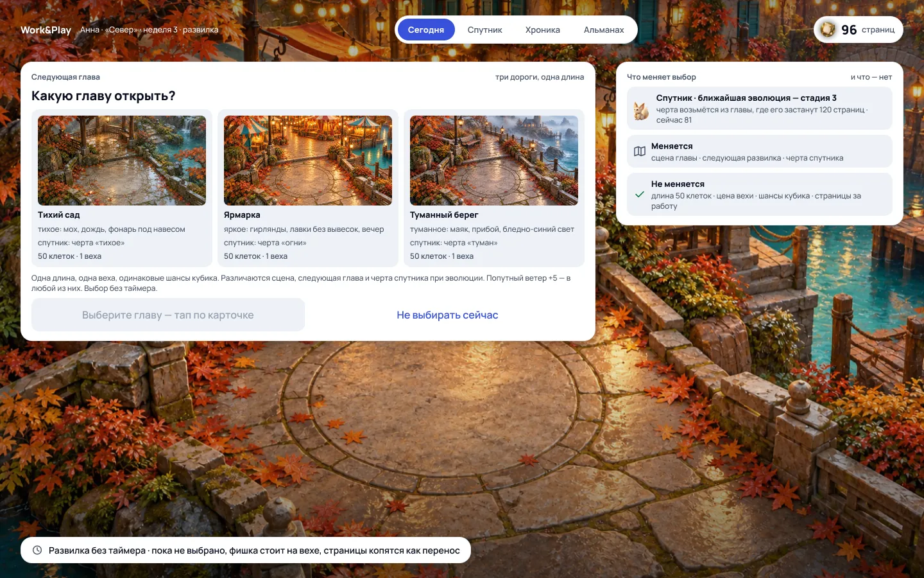This screenshot has height=578, width=924.
Task: Click the Не выбирать сейчас link
Action: click(447, 315)
